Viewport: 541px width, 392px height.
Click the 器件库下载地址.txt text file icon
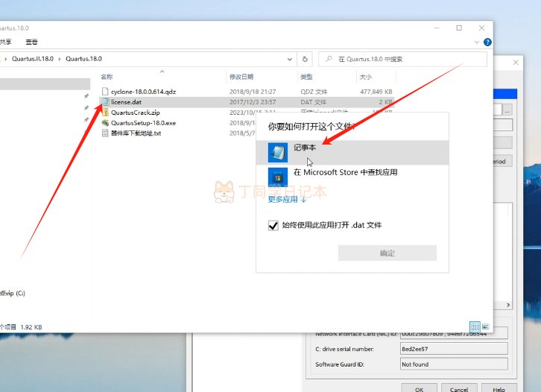click(105, 133)
